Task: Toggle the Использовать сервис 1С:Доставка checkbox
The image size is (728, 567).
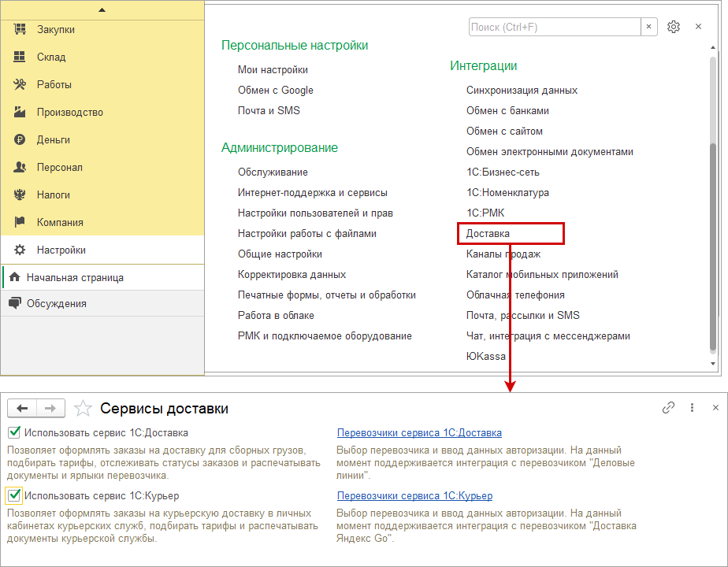Action: pyautogui.click(x=14, y=432)
